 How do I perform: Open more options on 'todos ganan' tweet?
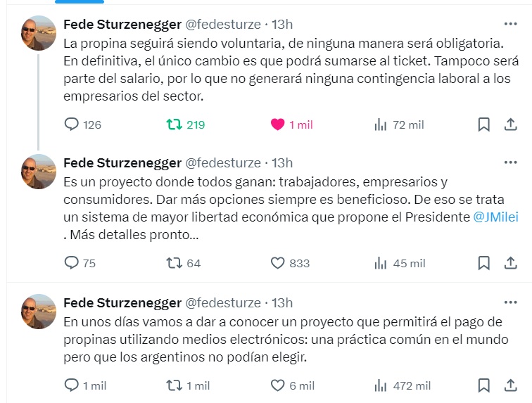[511, 162]
